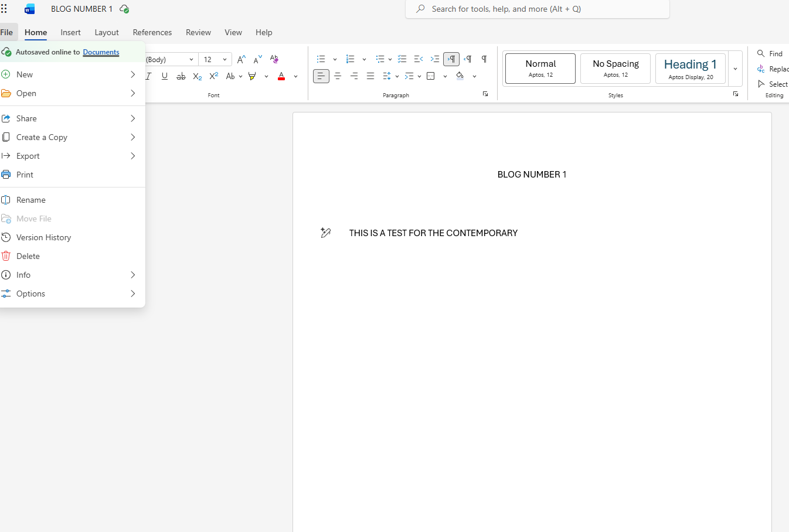Screen dimensions: 789x532
Task: Decrease paragraph indent
Action: 419,59
